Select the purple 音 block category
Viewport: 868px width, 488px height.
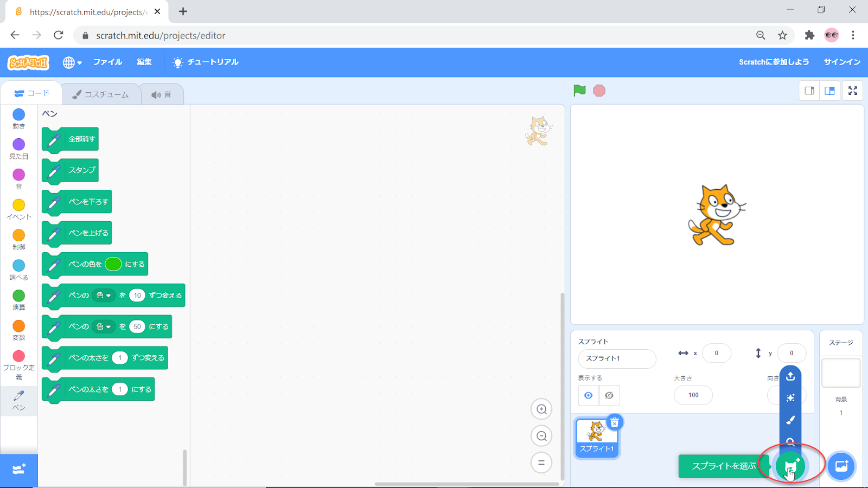(x=19, y=179)
